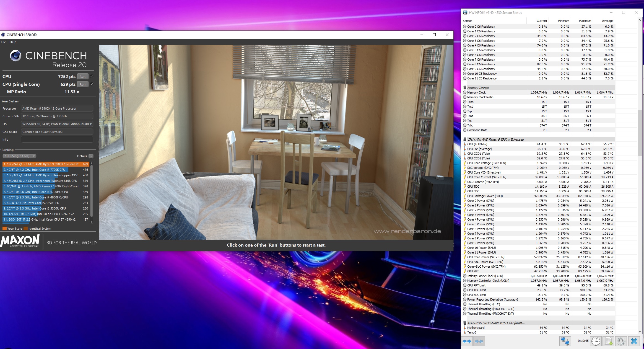Click the HWiNFO64 title bar app icon
The height and width of the screenshot is (349, 644).
(465, 12)
